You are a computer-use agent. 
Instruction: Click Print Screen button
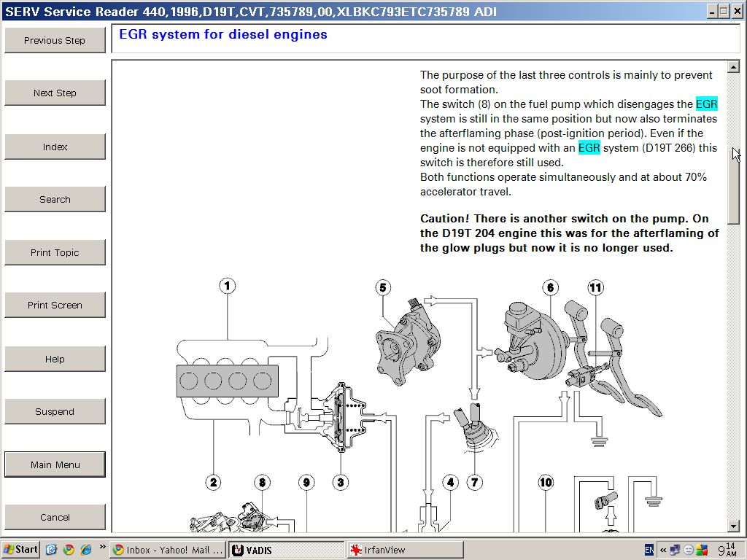pyautogui.click(x=55, y=305)
